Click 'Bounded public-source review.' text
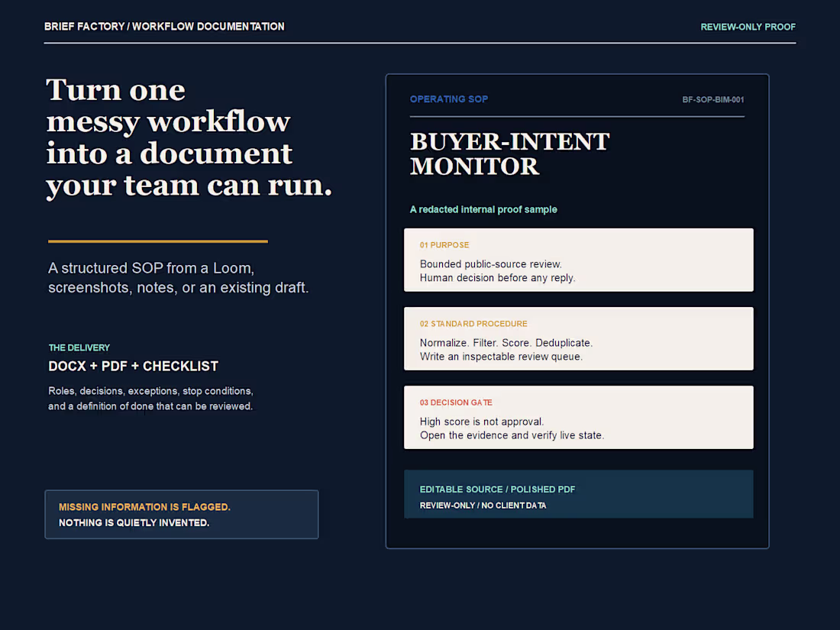This screenshot has height=630, width=840. coord(491,264)
